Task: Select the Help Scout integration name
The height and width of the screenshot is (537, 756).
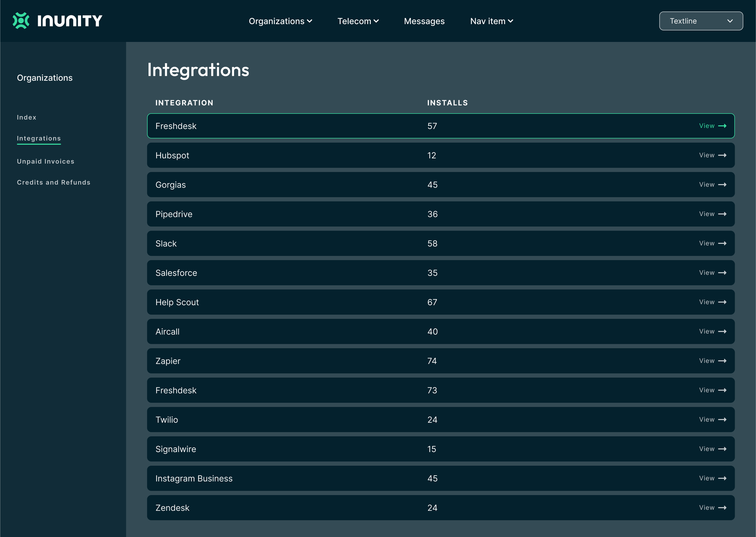Action: pos(177,302)
